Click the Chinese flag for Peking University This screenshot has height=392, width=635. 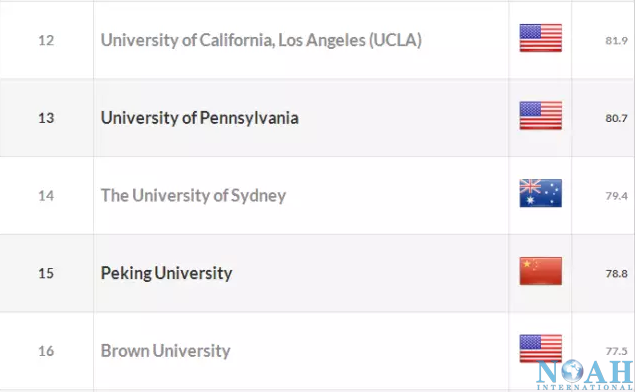541,271
